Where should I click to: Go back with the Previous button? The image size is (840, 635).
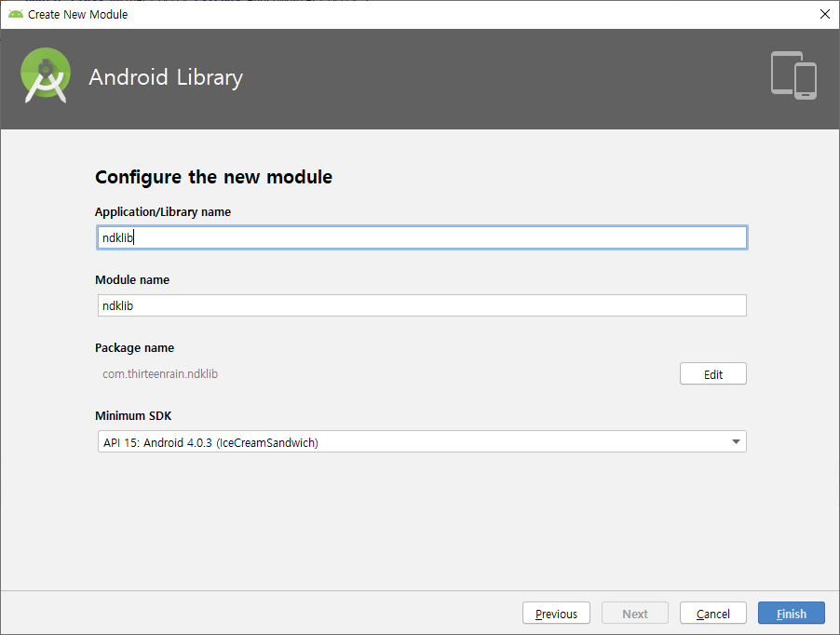coord(556,613)
